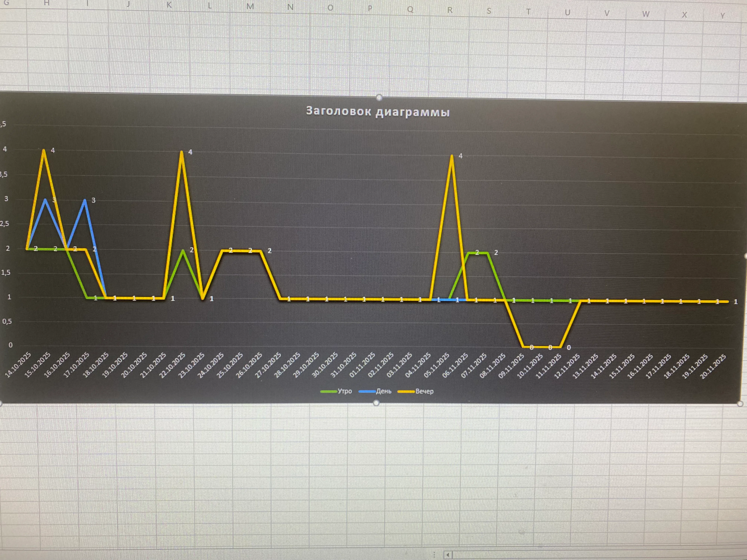Select the bottom-center chart resize handle
This screenshot has height=560, width=747.
376,403
